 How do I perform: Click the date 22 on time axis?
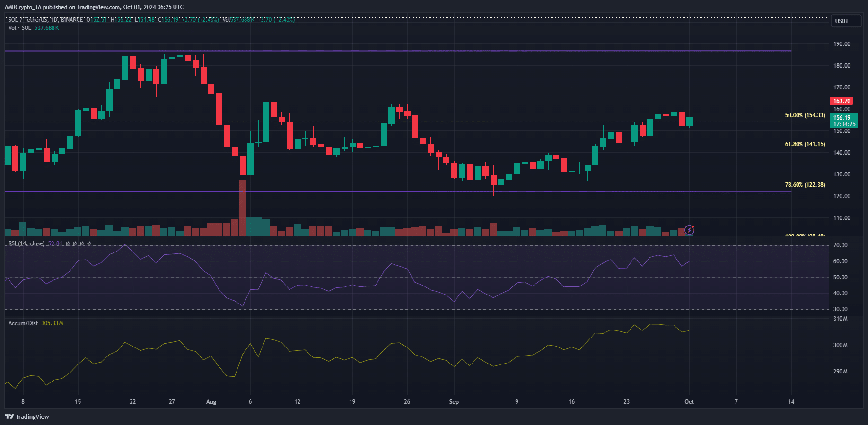(132, 402)
